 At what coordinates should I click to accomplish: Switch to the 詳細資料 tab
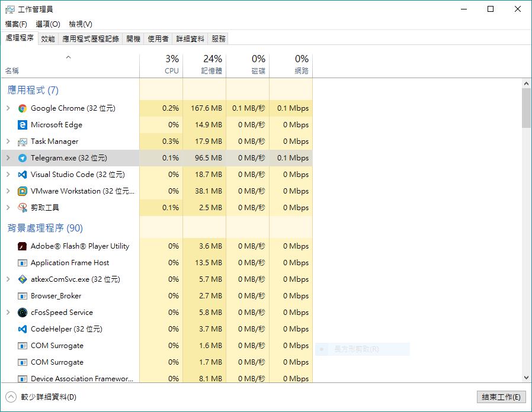point(190,39)
